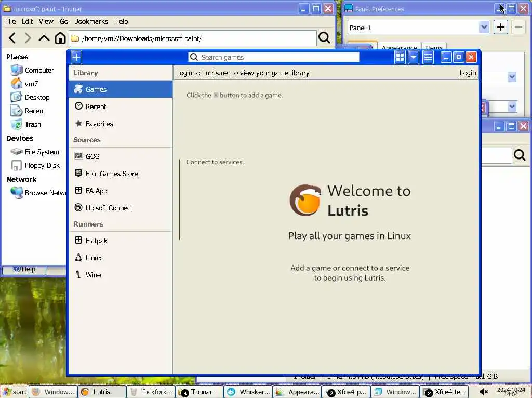Open Thunar View menu
The image size is (532, 398).
pyautogui.click(x=46, y=21)
